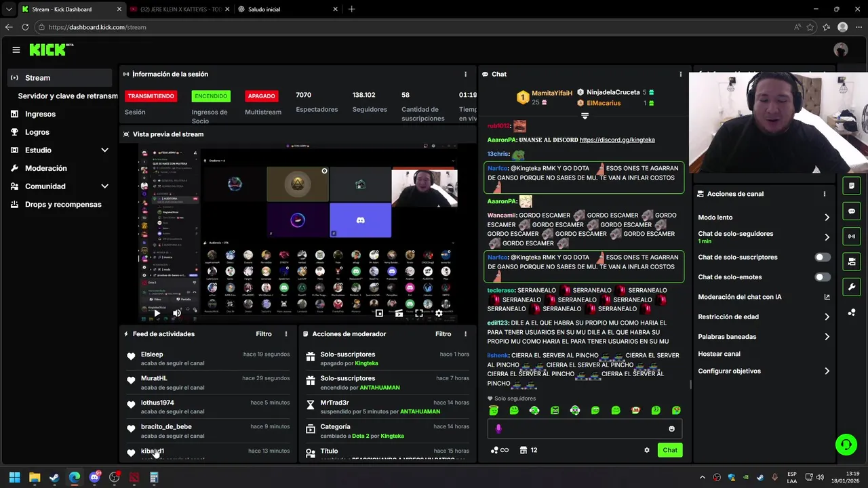Enter fullscreen on the stream preview
Screen dimensions: 868x488
coord(418,313)
